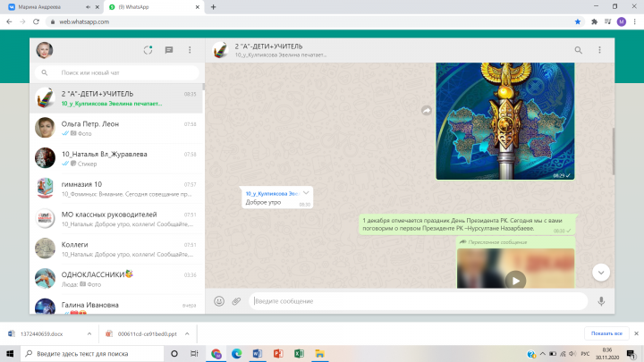Open chat 10_Наталья Вл_Журавлева
Screen dimensions: 644x362
pyautogui.click(x=116, y=158)
